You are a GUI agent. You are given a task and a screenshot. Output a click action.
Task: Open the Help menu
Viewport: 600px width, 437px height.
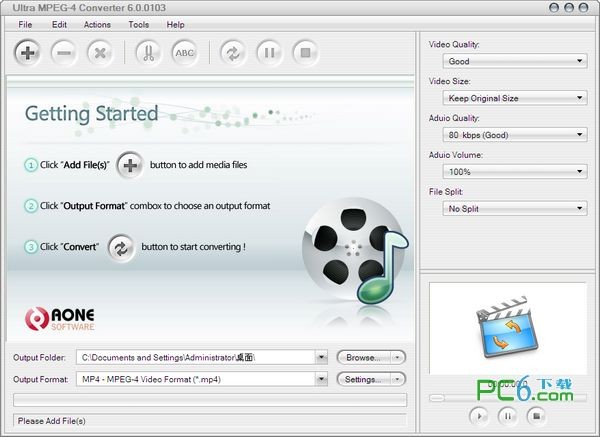[175, 24]
